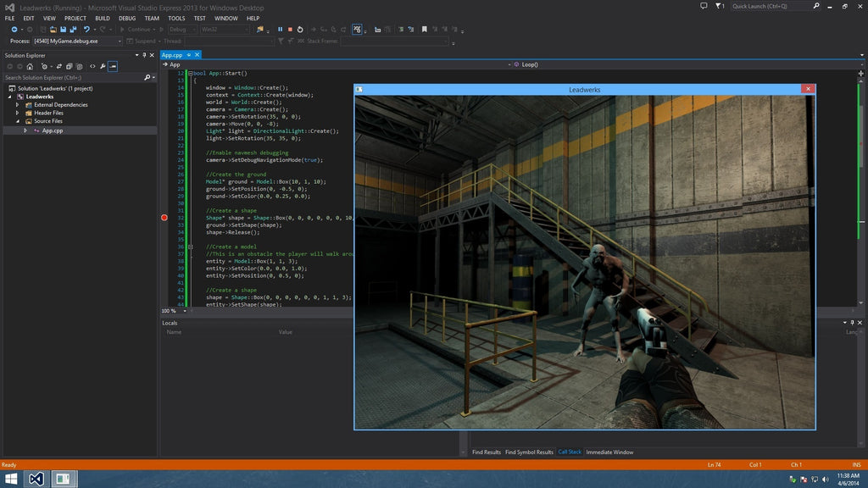
Task: Click the Sync with Active Document icon
Action: pos(59,66)
